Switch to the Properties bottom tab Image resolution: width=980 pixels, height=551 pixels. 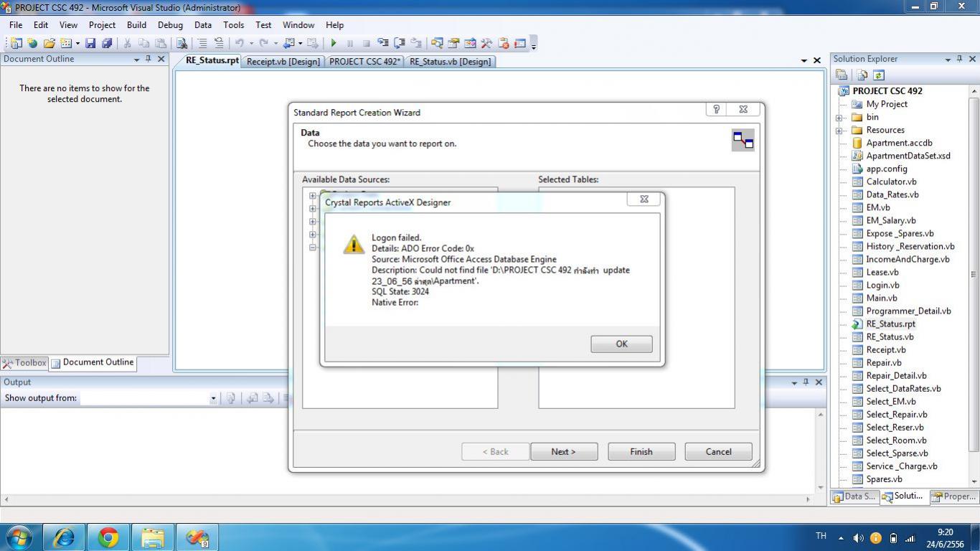[x=954, y=496]
